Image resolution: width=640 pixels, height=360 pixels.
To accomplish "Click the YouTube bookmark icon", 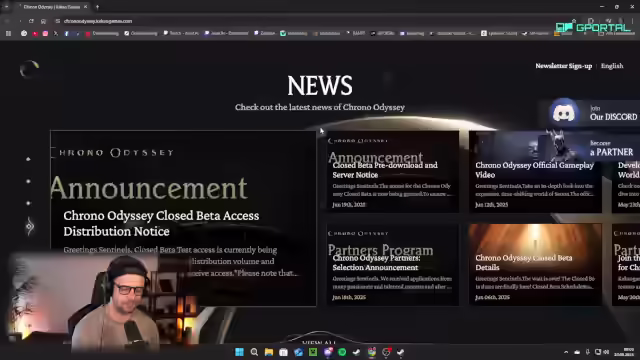I will pos(35,33).
